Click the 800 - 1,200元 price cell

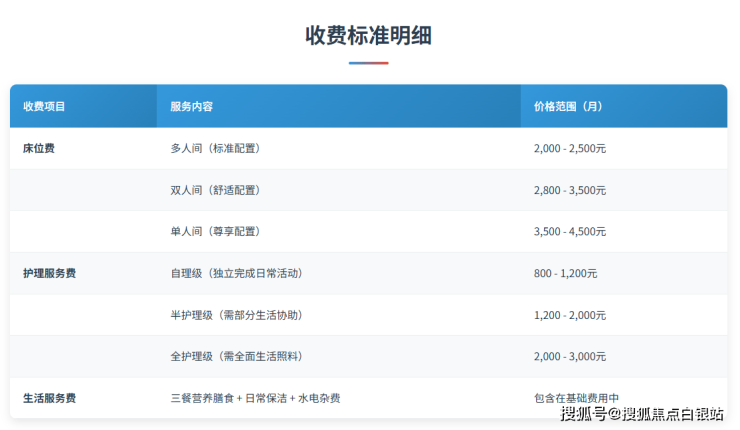(565, 273)
